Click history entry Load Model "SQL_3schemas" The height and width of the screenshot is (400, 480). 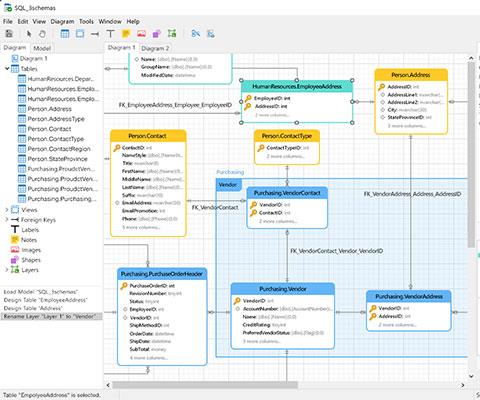pyautogui.click(x=41, y=292)
